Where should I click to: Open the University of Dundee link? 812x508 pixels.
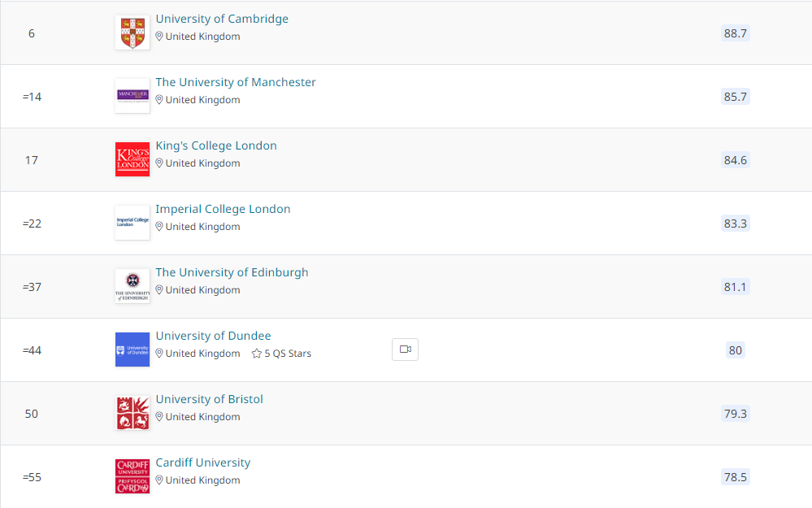coord(213,336)
